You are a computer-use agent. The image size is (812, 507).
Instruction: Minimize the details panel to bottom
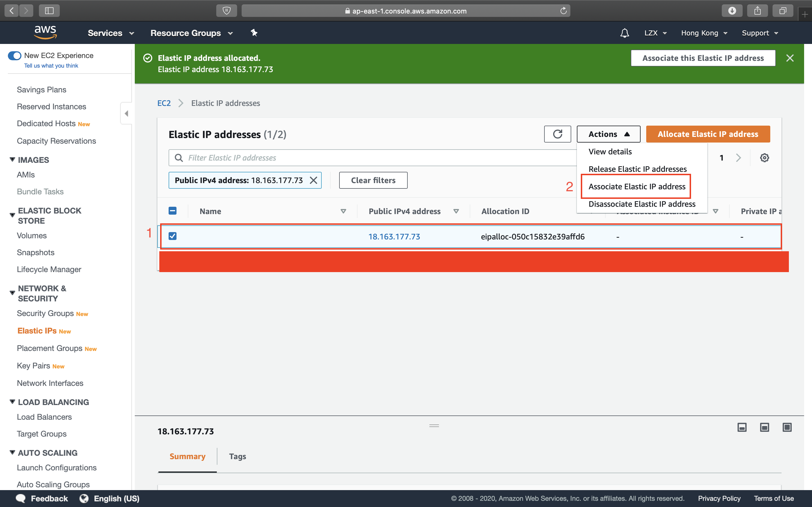coord(742,427)
